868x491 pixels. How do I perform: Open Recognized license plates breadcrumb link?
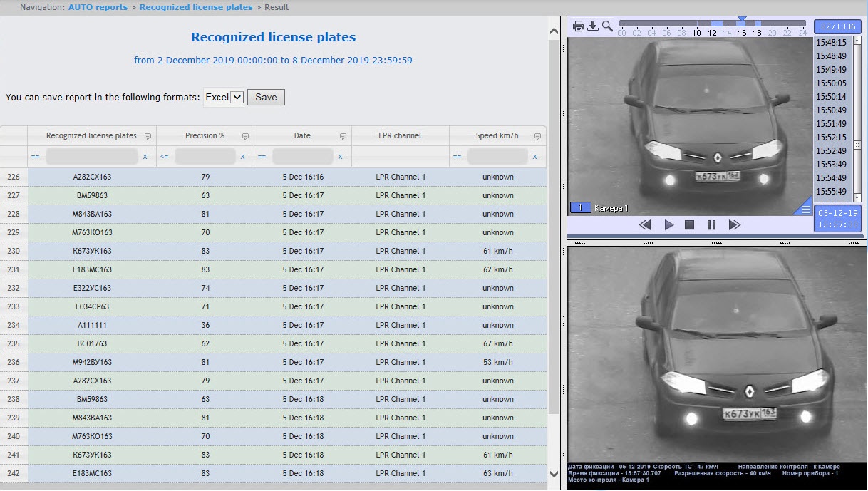pyautogui.click(x=196, y=7)
